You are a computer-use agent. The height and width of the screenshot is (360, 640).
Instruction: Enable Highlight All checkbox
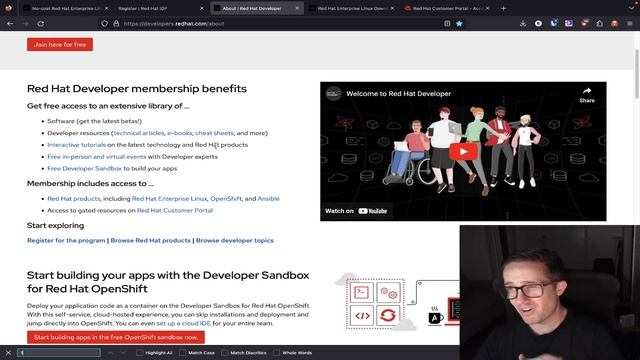coord(140,352)
